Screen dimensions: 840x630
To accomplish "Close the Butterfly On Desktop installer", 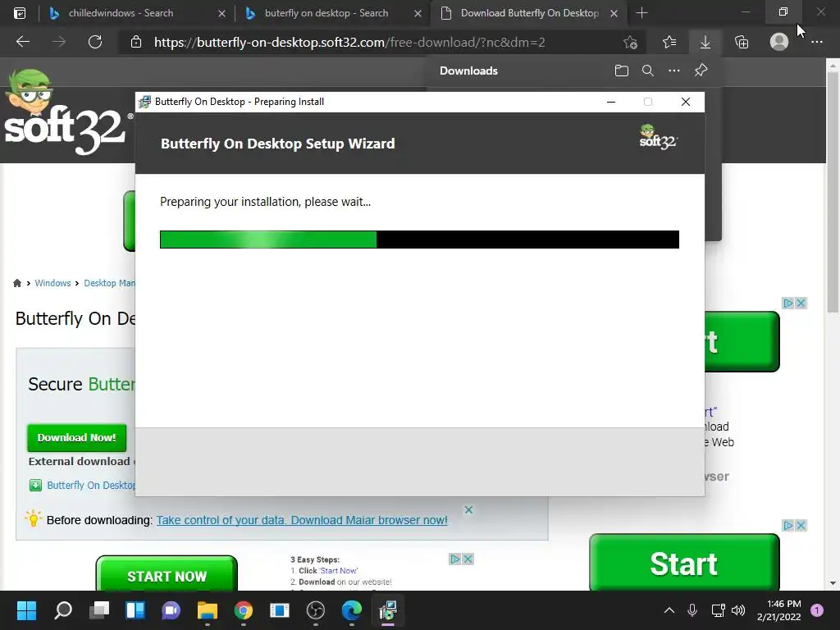I will point(685,102).
